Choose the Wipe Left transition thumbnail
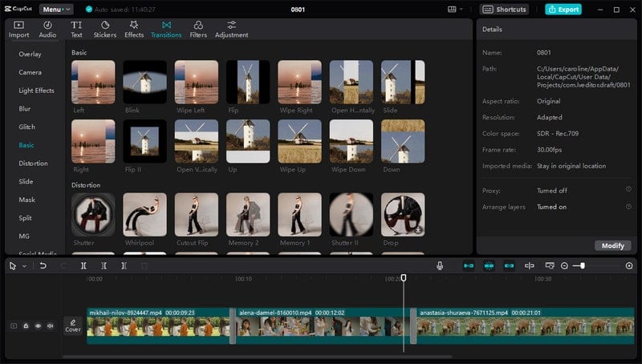Viewport: 642px width, 364px height. click(197, 83)
